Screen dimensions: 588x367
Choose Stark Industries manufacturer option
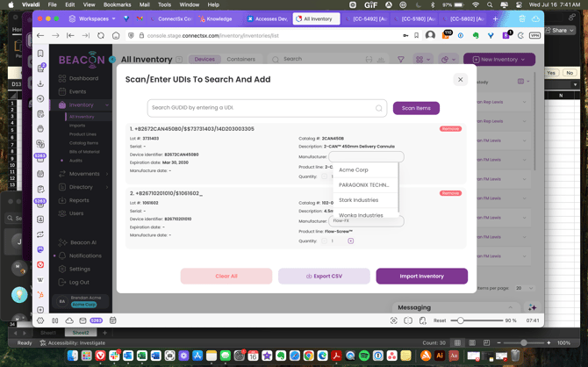365,200
